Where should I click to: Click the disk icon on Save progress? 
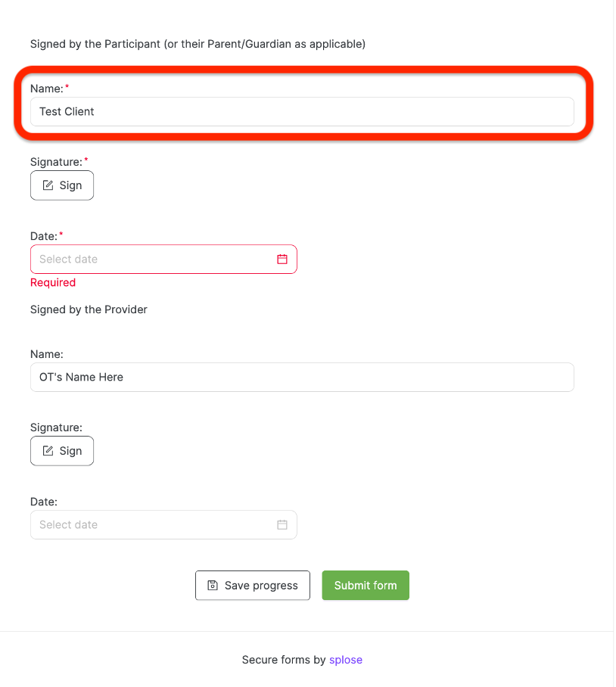pos(213,585)
